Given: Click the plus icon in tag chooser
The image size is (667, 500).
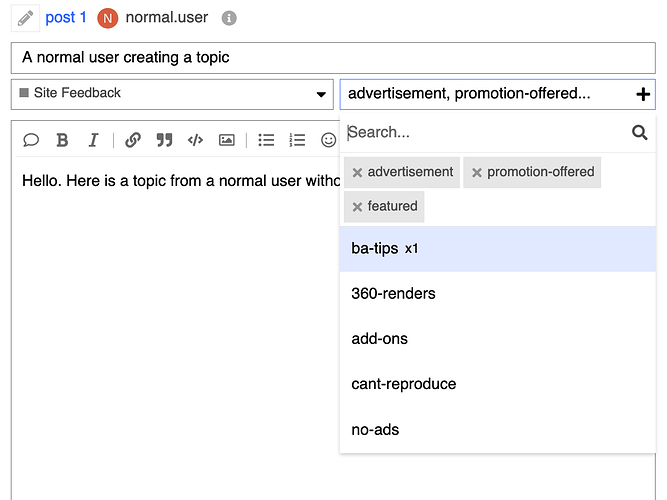Looking at the screenshot, I should point(643,94).
